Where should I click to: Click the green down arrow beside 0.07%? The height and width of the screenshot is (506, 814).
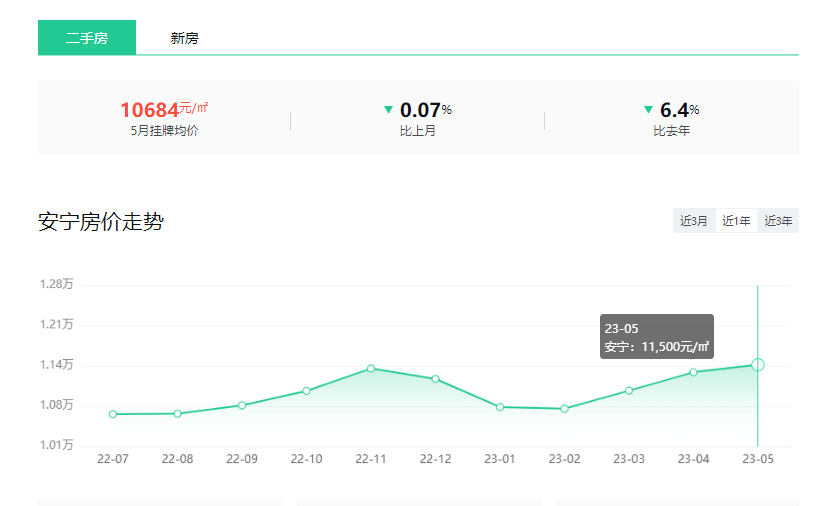click(388, 109)
